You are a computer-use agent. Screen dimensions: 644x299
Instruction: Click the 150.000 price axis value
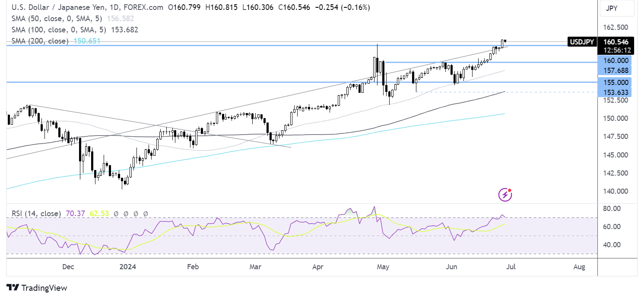point(616,118)
